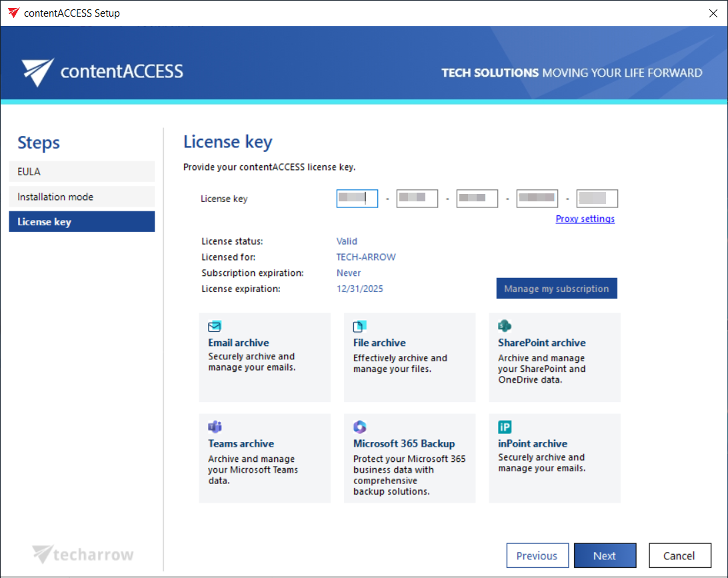The height and width of the screenshot is (578, 728).
Task: Open Proxy settings link
Action: click(x=585, y=219)
